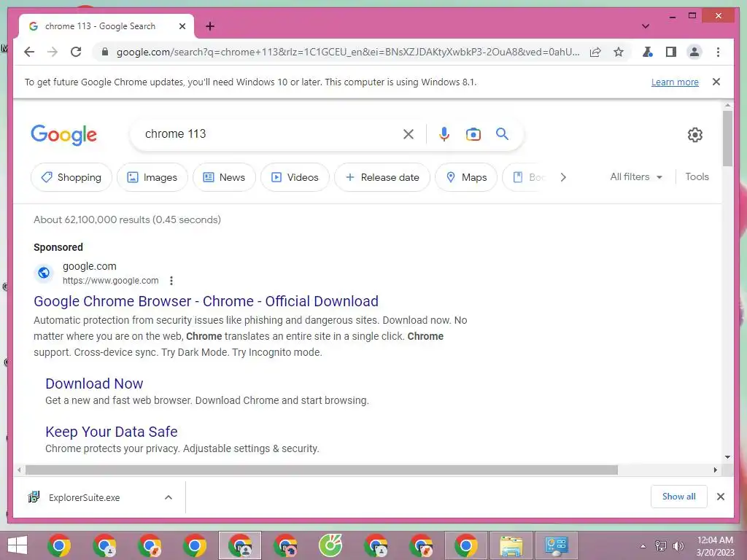This screenshot has width=747, height=560.
Task: Click the horizontal scrollbar thumb
Action: [322, 470]
